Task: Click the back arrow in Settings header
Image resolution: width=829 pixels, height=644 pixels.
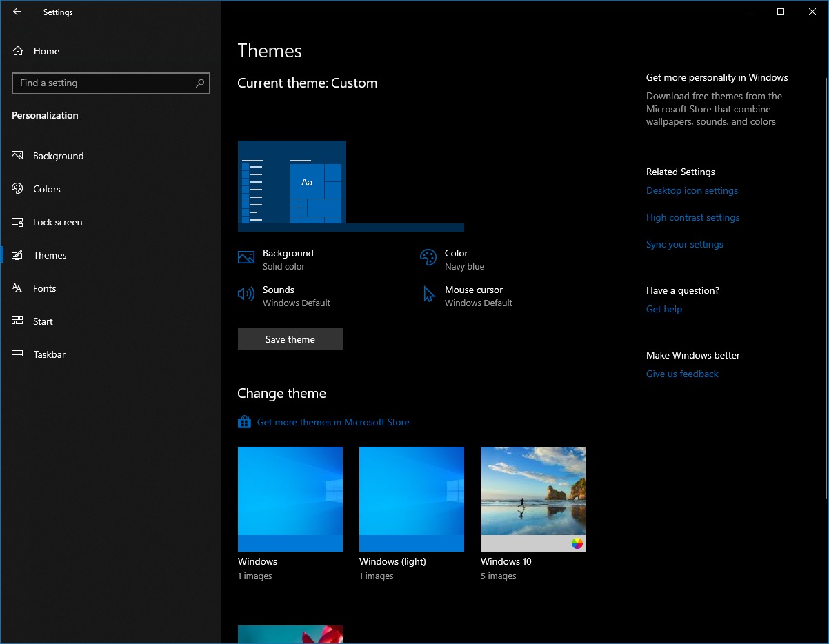Action: pos(17,12)
